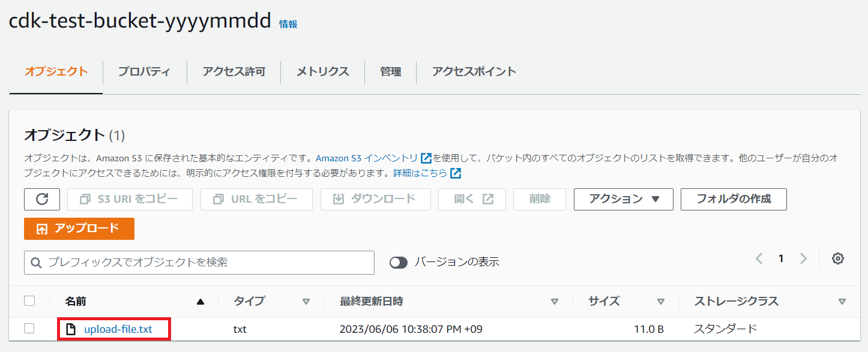Click page number 1 in pagination
Viewport: 868px width, 352px height.
coord(781,258)
